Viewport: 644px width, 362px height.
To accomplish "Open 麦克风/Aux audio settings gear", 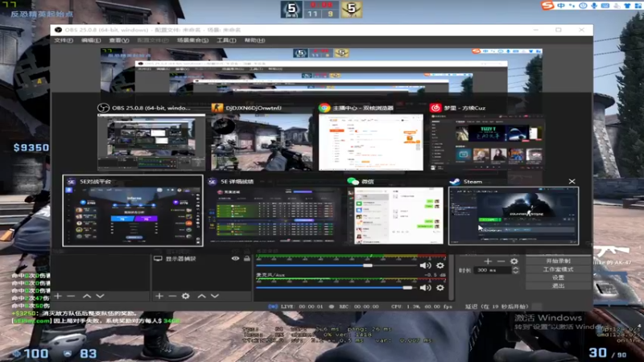I will pyautogui.click(x=440, y=288).
